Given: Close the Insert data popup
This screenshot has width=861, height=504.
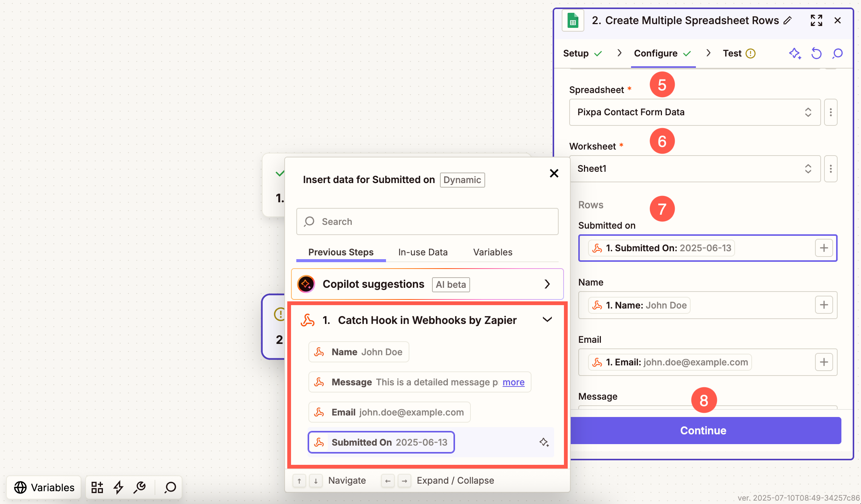Looking at the screenshot, I should point(554,173).
